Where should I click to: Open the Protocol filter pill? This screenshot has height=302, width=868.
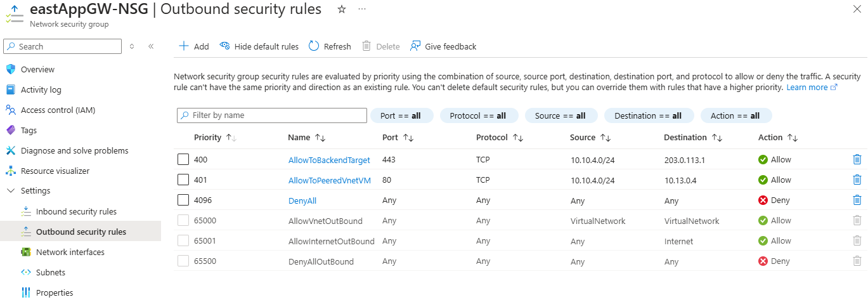[477, 116]
